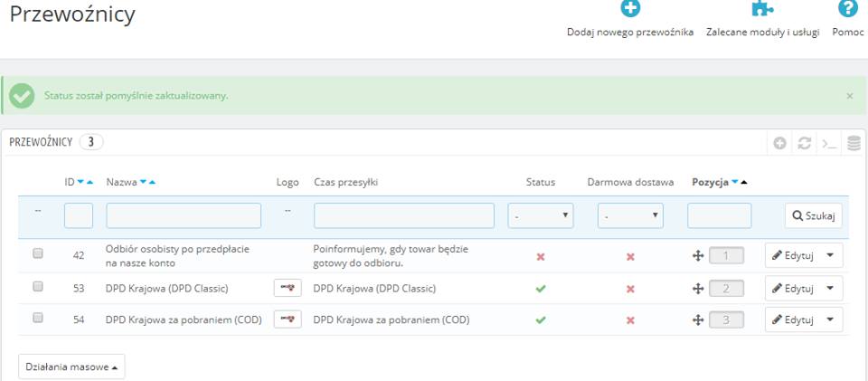
Task: Export to SQL Manager database icon
Action: (854, 144)
